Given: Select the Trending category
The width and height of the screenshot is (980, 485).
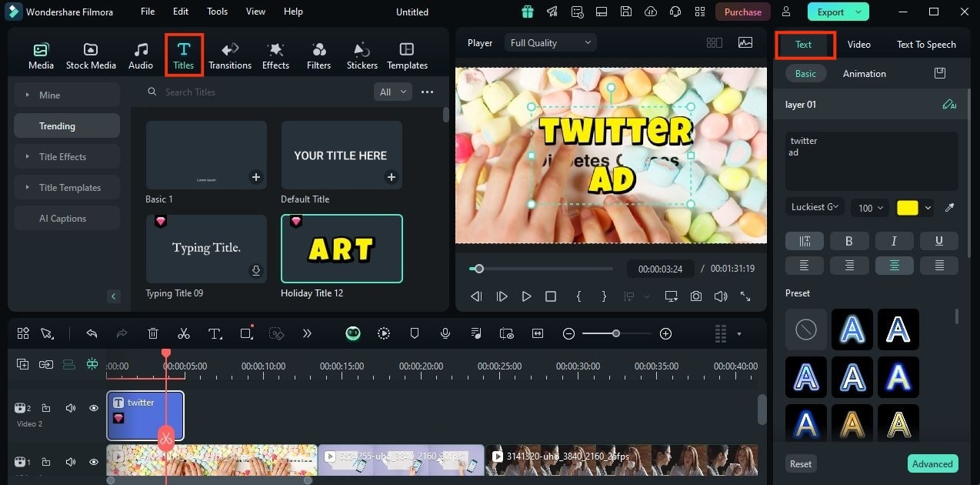Looking at the screenshot, I should coord(67,125).
